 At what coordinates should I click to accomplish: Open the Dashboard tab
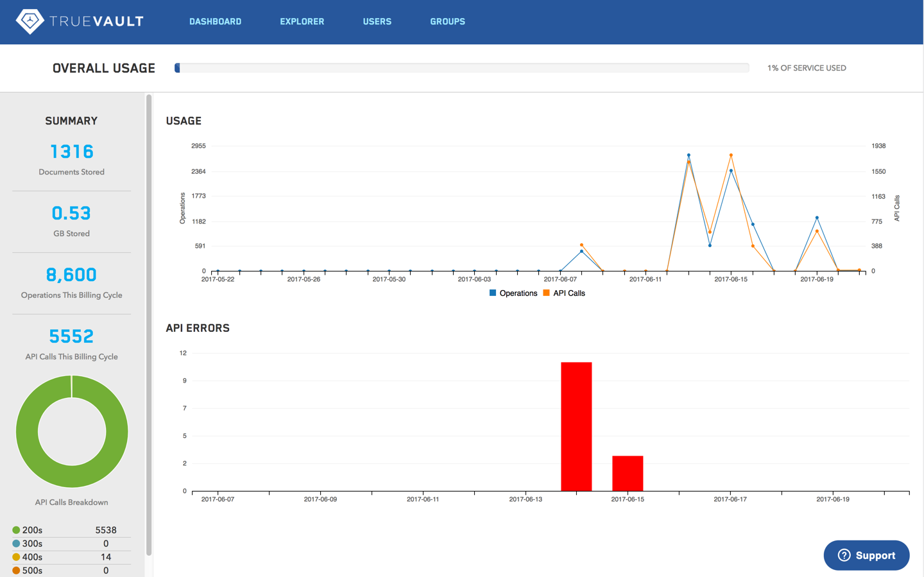click(215, 22)
